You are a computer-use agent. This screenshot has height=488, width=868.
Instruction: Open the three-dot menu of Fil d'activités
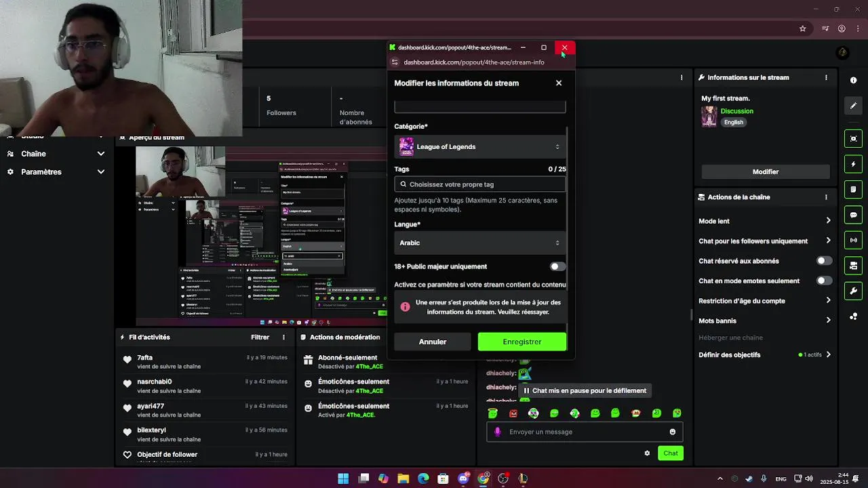(283, 337)
